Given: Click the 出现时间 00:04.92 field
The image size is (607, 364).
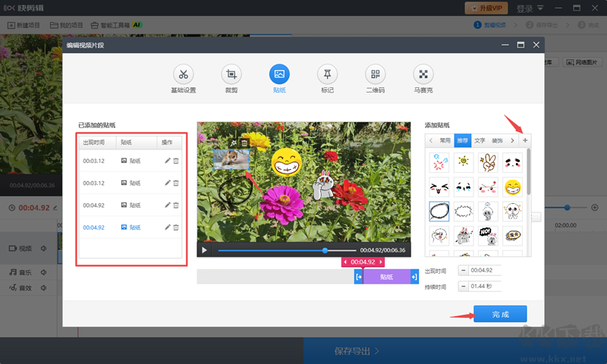Looking at the screenshot, I should (485, 270).
